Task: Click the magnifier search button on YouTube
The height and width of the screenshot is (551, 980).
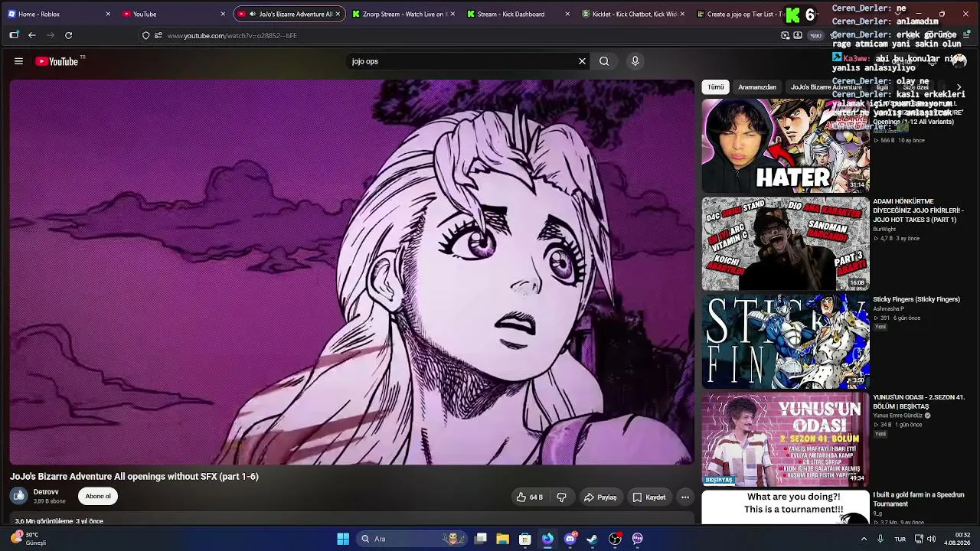Action: click(604, 61)
